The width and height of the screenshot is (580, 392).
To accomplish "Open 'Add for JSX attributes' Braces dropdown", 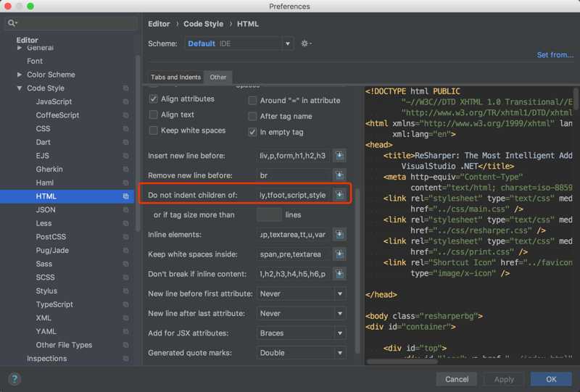I will 302,333.
